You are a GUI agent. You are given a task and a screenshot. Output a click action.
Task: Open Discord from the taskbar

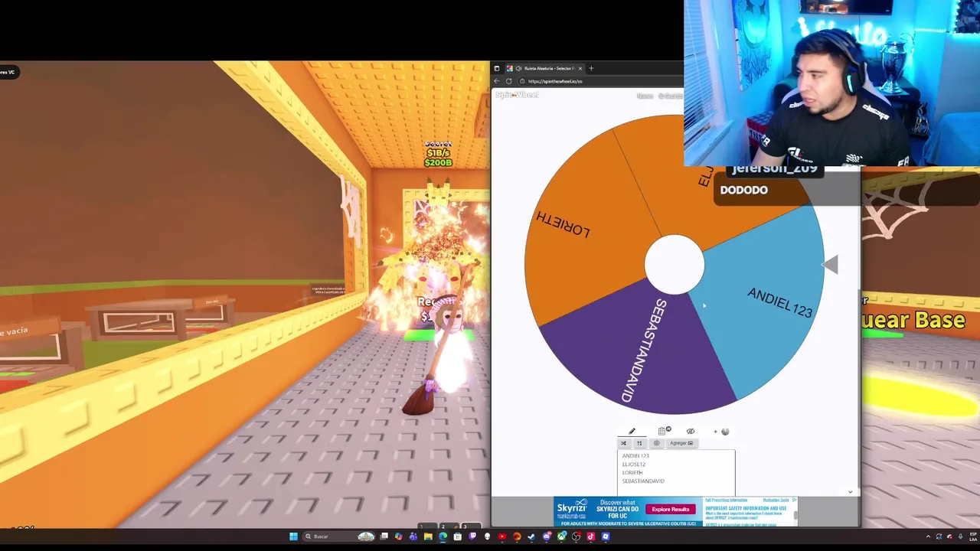[x=547, y=536]
